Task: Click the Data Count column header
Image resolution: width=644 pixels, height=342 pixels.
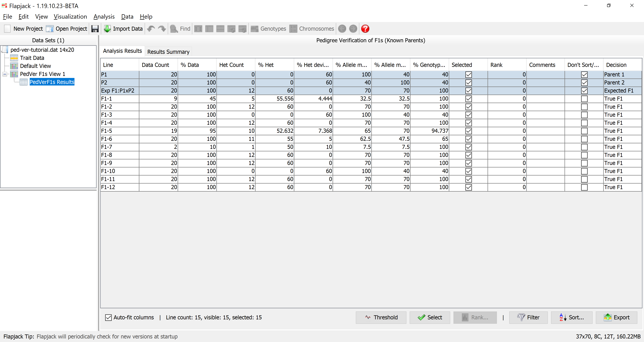Action: point(158,65)
